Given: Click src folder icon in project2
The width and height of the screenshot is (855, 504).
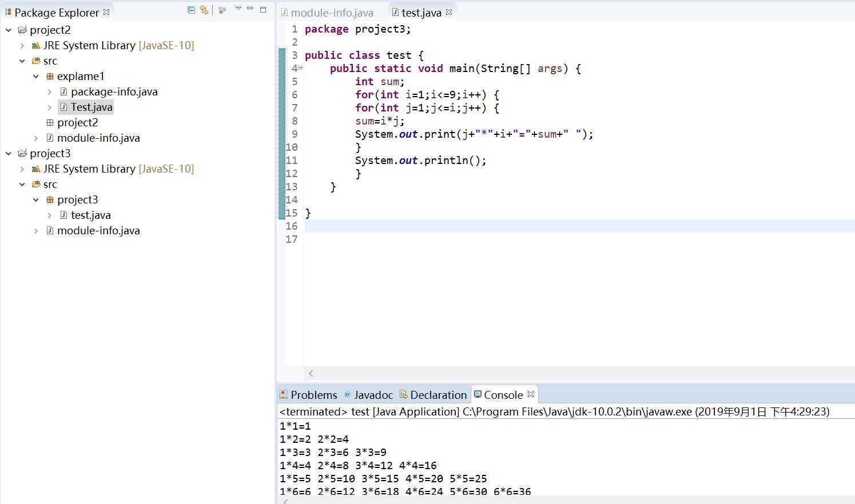Looking at the screenshot, I should coord(36,61).
